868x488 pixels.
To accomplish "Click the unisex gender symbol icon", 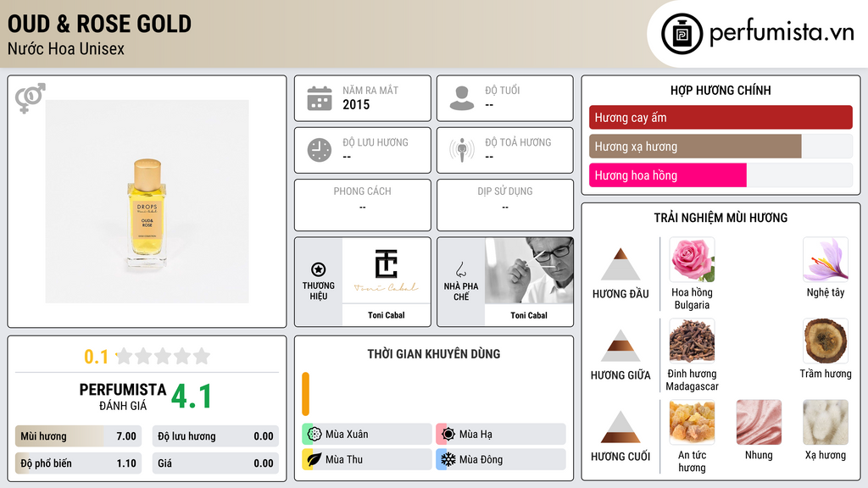I will click(30, 98).
